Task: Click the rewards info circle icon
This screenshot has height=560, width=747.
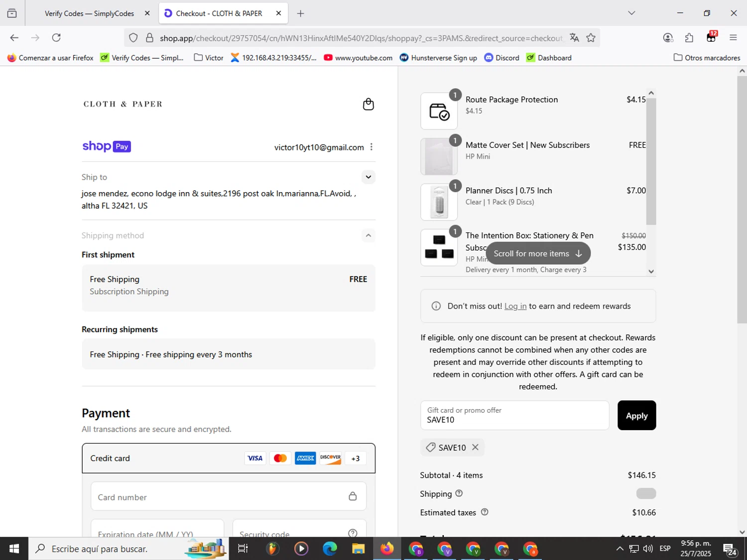Action: [x=436, y=306]
